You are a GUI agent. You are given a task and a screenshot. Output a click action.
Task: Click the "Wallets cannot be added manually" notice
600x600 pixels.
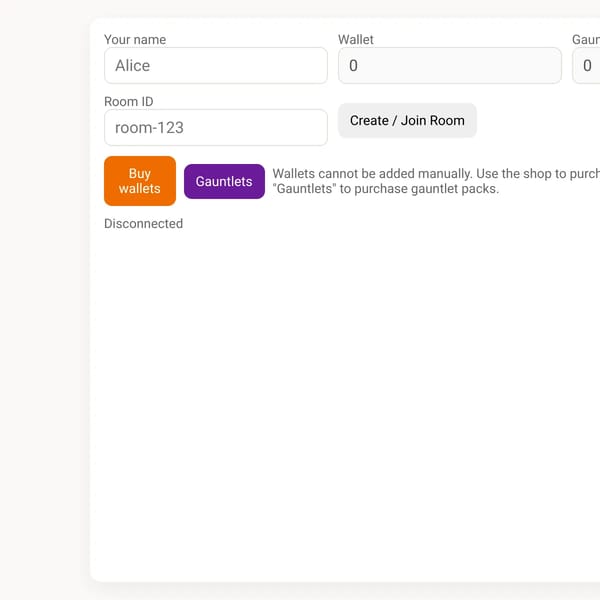pos(436,181)
